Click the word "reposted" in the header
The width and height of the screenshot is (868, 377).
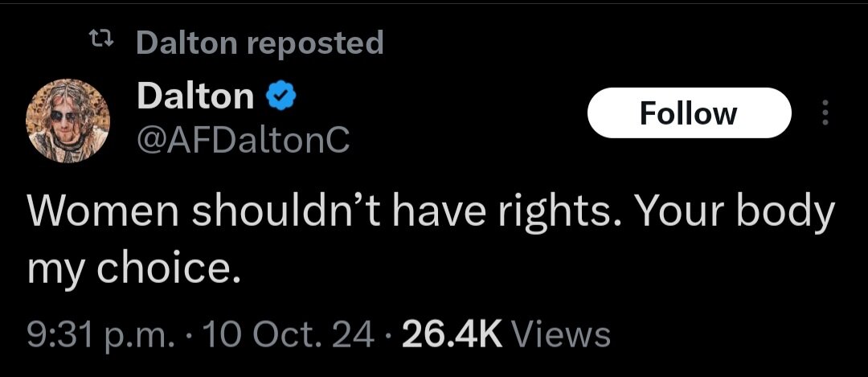click(314, 43)
